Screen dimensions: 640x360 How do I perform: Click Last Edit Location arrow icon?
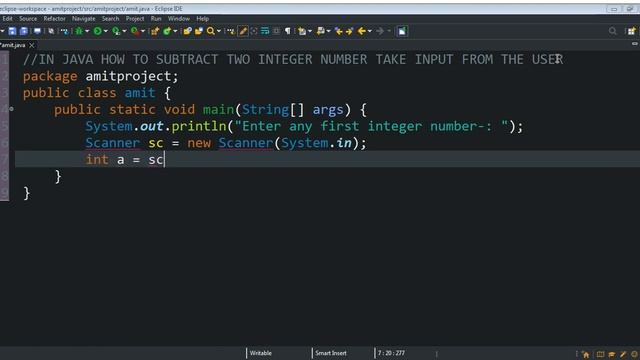click(x=338, y=31)
